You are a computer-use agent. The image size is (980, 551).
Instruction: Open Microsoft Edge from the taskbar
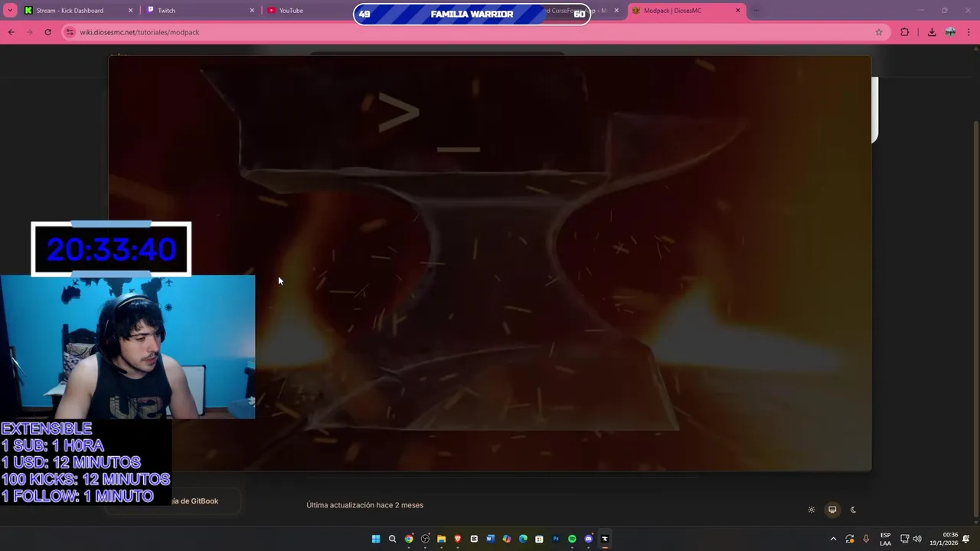(523, 539)
